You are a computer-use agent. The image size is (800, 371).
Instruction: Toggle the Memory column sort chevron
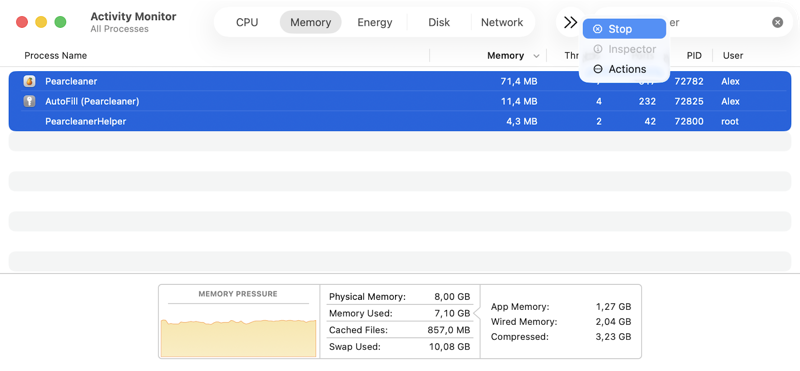point(536,56)
